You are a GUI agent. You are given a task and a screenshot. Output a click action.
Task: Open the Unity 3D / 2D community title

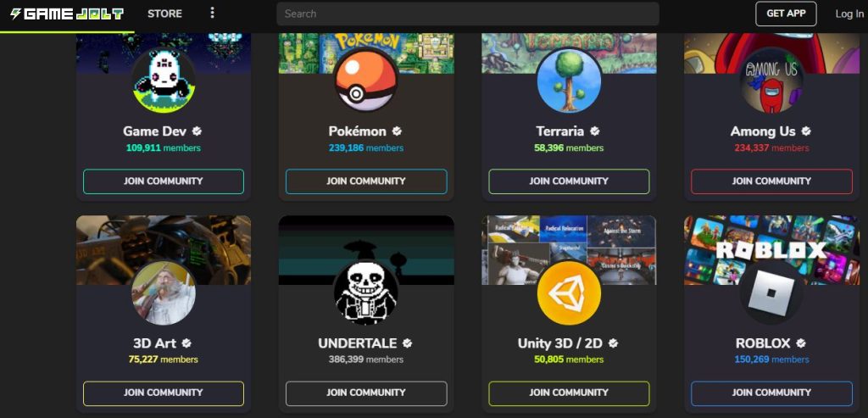click(559, 343)
